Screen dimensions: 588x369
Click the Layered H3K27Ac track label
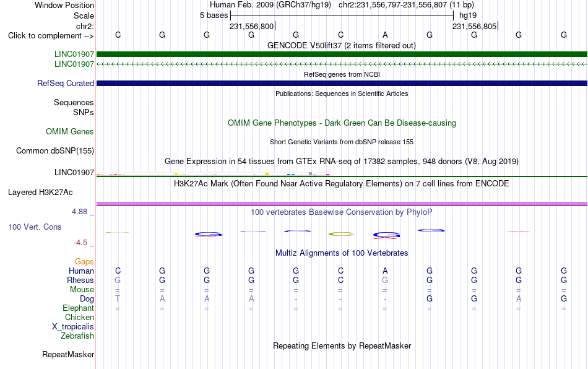click(x=40, y=193)
